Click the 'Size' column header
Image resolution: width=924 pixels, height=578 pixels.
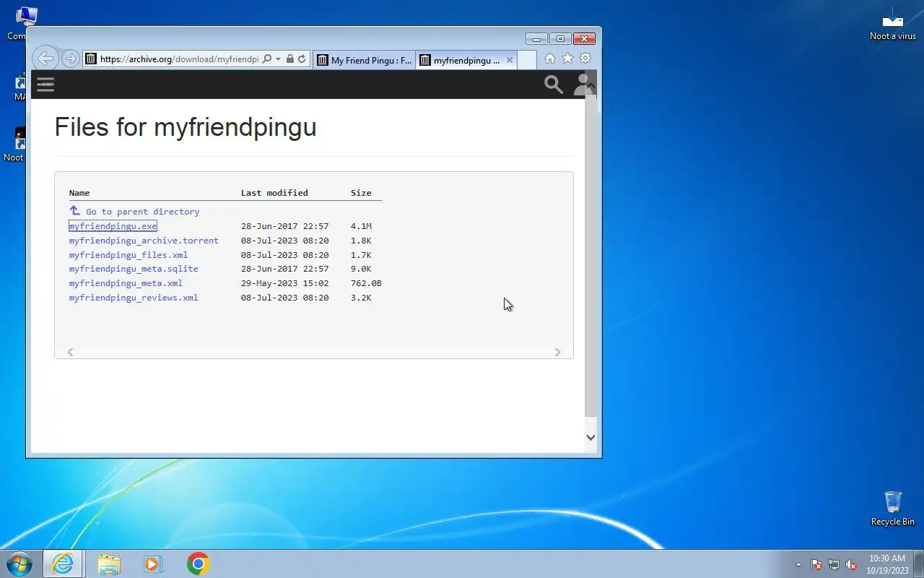pyautogui.click(x=361, y=193)
